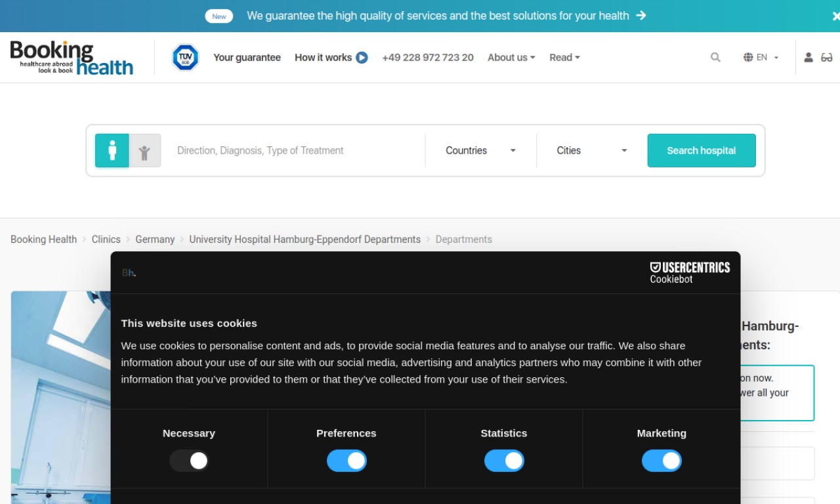Viewport: 840px width, 504px height.
Task: Toggle the Marketing cookies switch
Action: coord(661,461)
